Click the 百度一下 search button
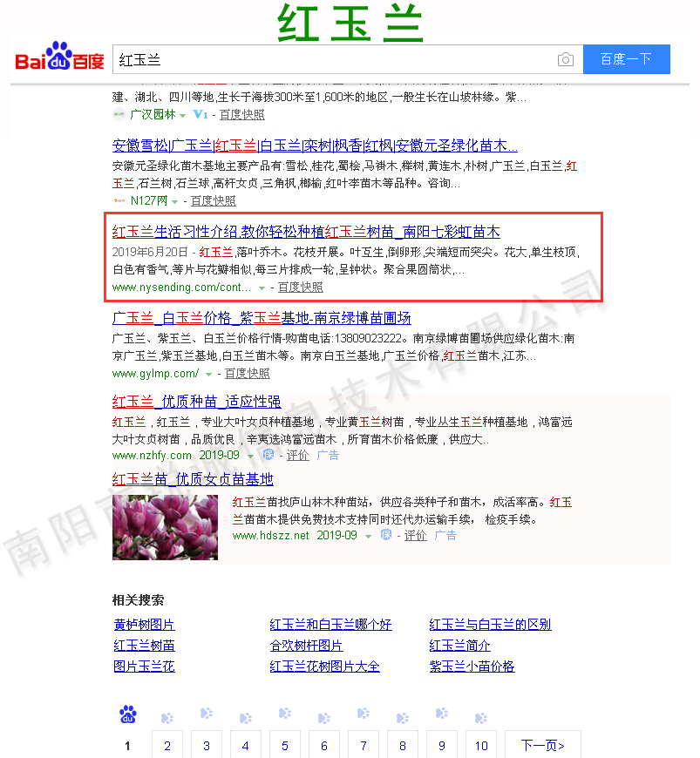The width and height of the screenshot is (700, 758). tap(626, 59)
